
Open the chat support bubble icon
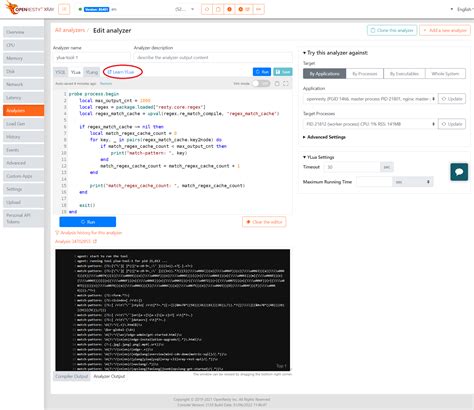459,172
